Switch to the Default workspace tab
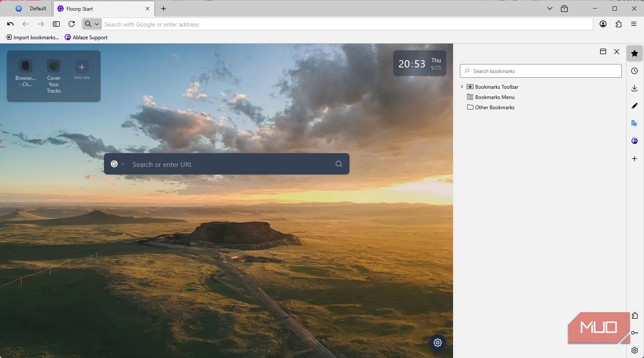This screenshot has height=358, width=644. pyautogui.click(x=32, y=9)
